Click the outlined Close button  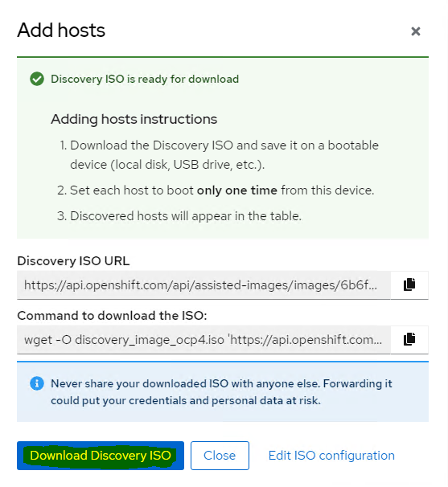pos(220,456)
